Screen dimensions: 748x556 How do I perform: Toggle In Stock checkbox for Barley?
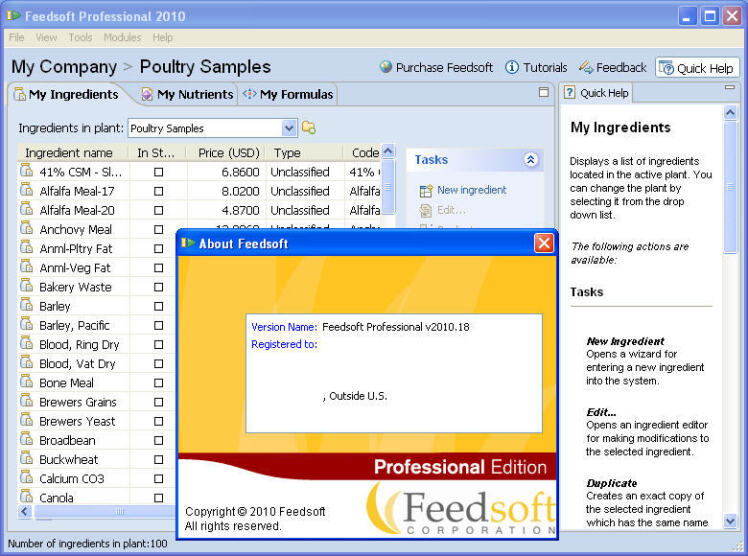click(158, 306)
